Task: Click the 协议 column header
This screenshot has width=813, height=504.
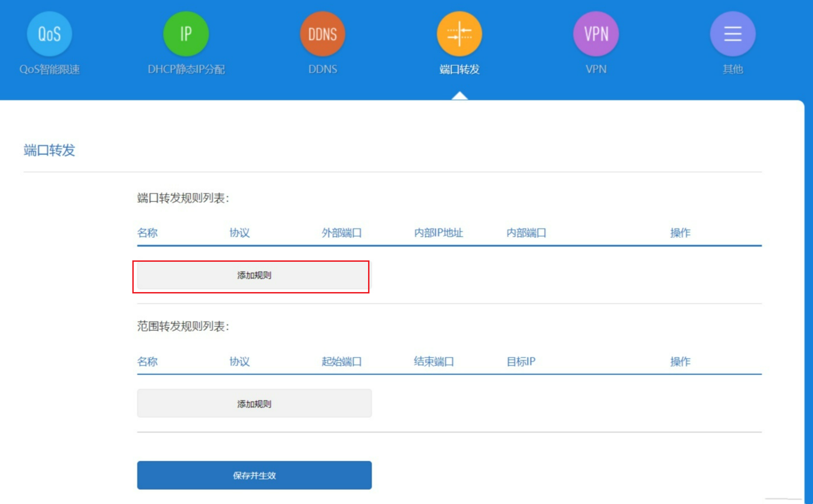Action: click(x=239, y=233)
